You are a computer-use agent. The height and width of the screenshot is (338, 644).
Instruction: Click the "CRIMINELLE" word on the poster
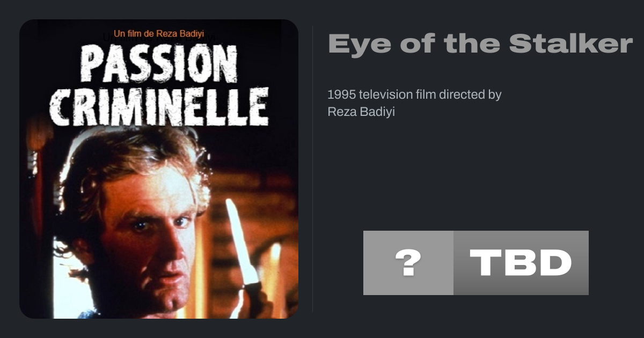coord(159,106)
